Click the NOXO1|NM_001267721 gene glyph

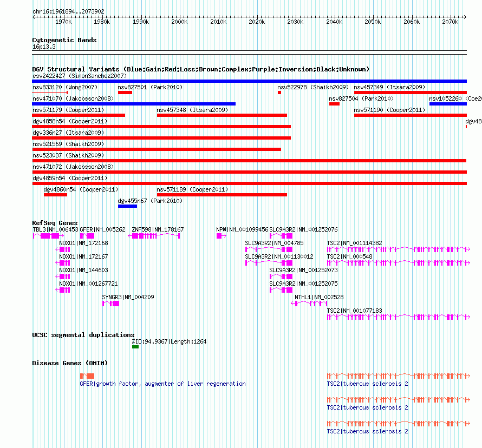click(x=63, y=290)
